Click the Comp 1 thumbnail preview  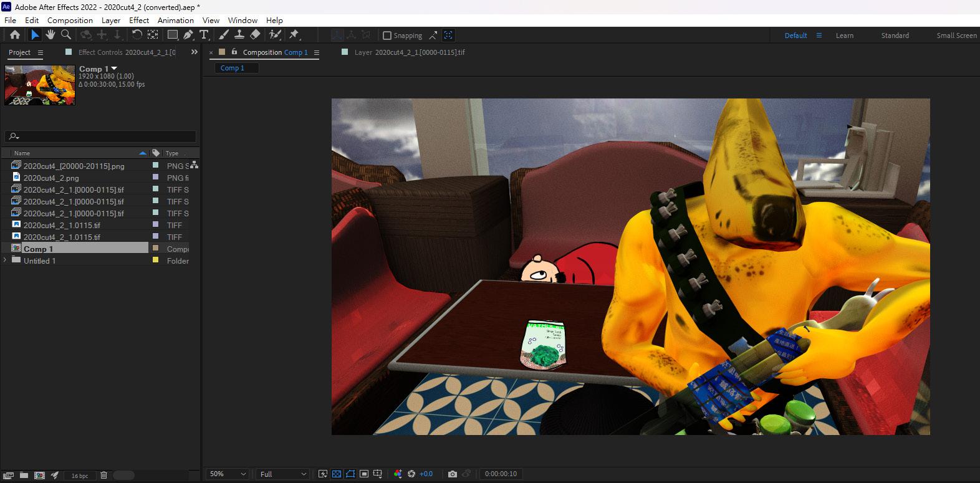tap(40, 85)
